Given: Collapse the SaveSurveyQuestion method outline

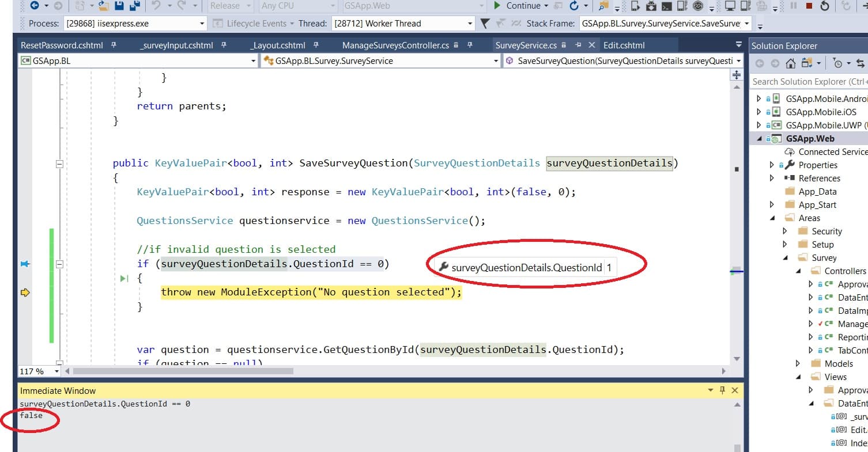Looking at the screenshot, I should [59, 164].
